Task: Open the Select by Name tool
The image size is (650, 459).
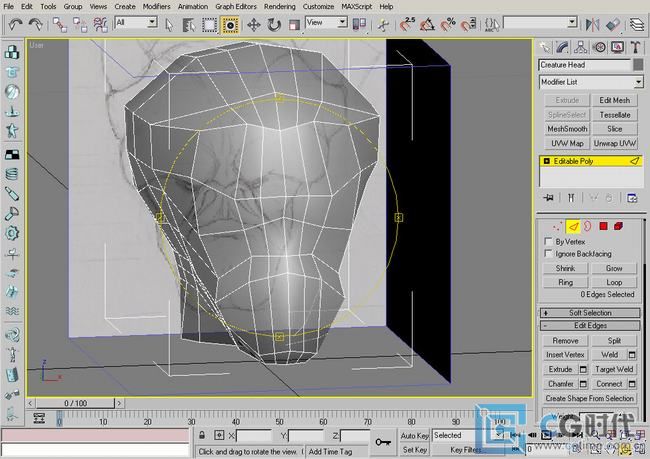Action: click(x=189, y=25)
